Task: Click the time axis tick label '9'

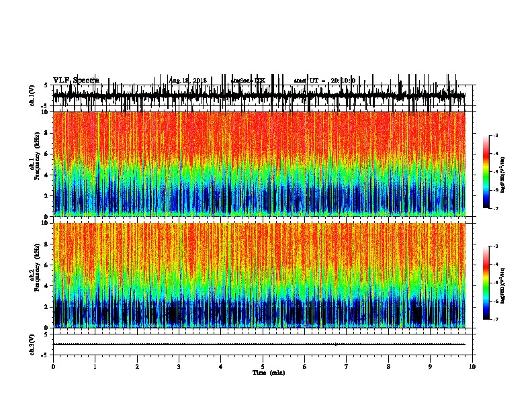Action: point(431,367)
